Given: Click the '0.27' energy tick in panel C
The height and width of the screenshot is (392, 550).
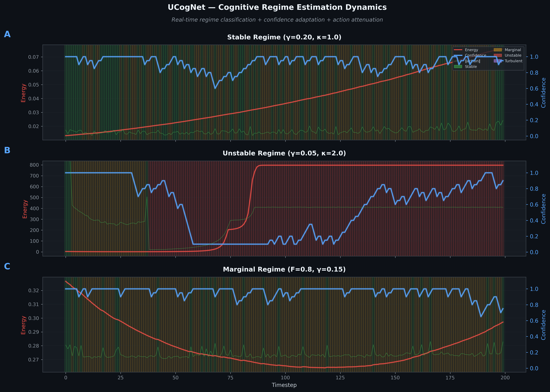Looking at the screenshot, I should click(x=33, y=360).
